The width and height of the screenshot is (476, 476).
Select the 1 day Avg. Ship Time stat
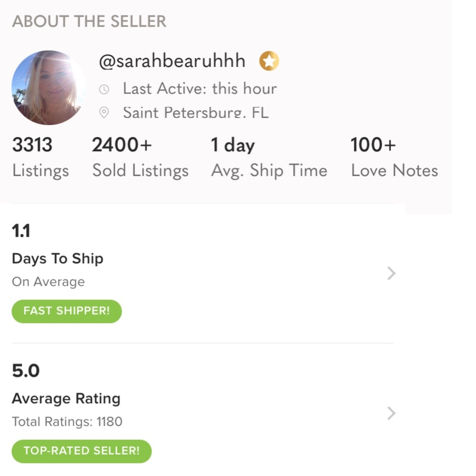click(269, 157)
